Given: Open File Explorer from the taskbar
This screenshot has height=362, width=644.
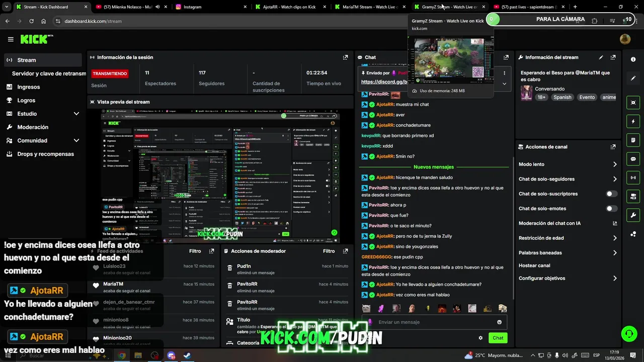Looking at the screenshot, I should (x=138, y=355).
